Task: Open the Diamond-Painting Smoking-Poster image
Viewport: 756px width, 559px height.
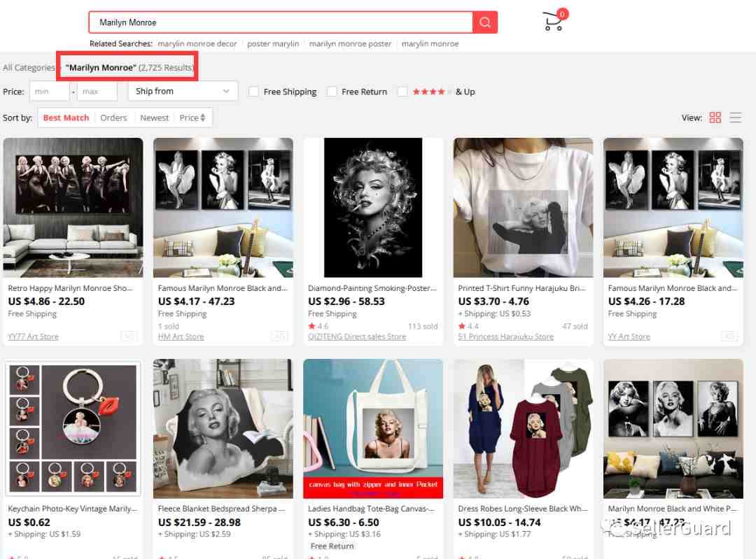Action: [x=372, y=208]
